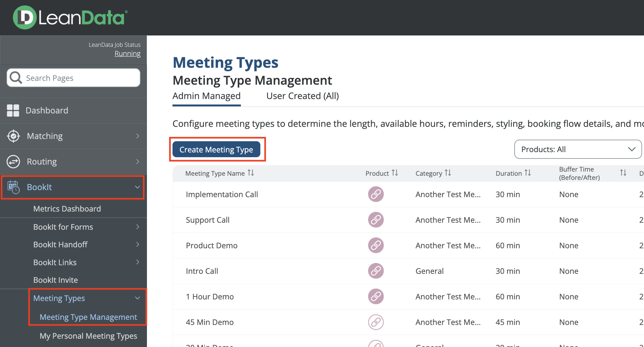
Task: Click BookIt sidebar label
Action: coord(39,187)
